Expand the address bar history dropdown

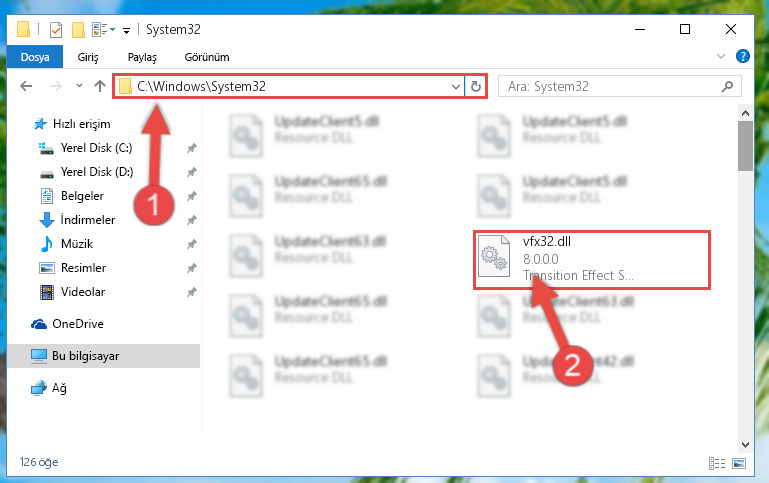click(456, 87)
